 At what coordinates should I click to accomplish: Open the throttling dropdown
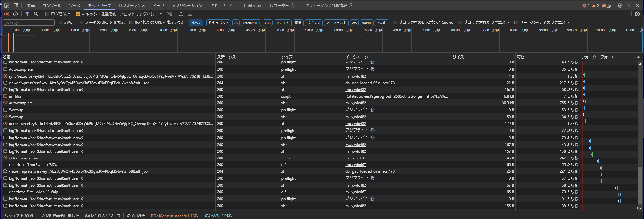tap(141, 14)
